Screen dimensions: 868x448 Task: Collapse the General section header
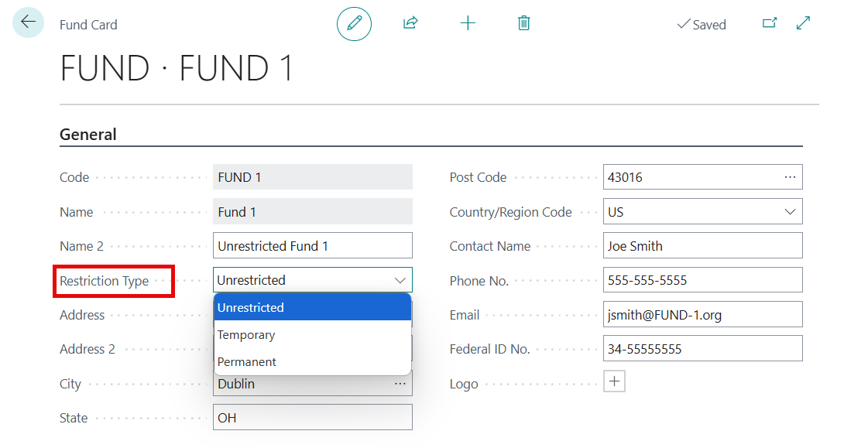coord(87,134)
